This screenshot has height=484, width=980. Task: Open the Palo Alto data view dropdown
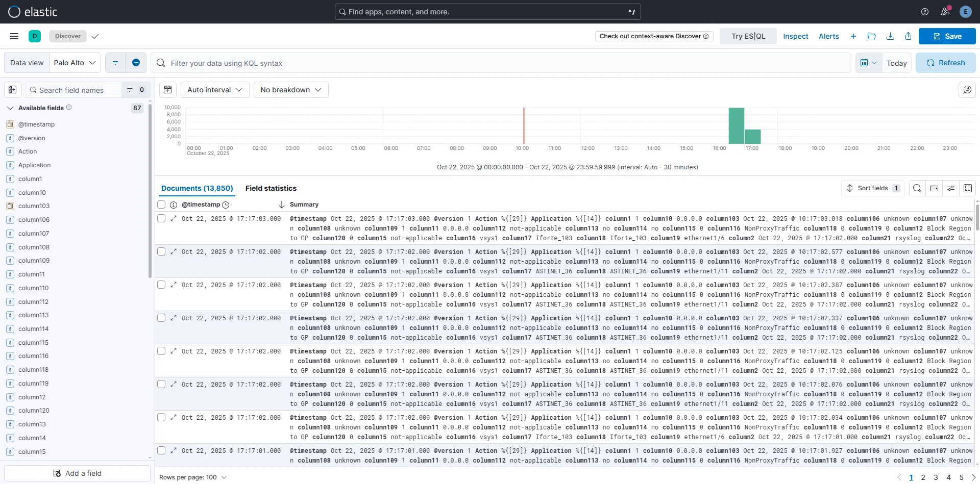75,63
